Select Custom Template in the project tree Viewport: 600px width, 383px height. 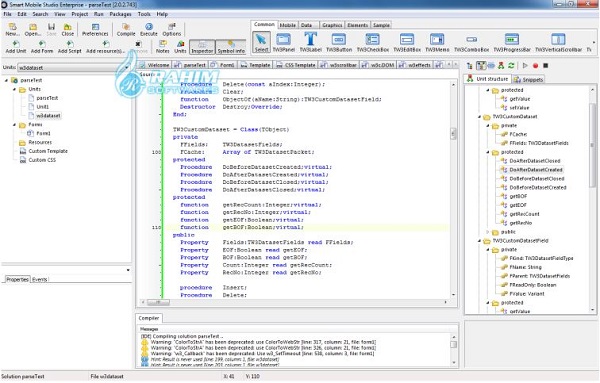tap(48, 152)
